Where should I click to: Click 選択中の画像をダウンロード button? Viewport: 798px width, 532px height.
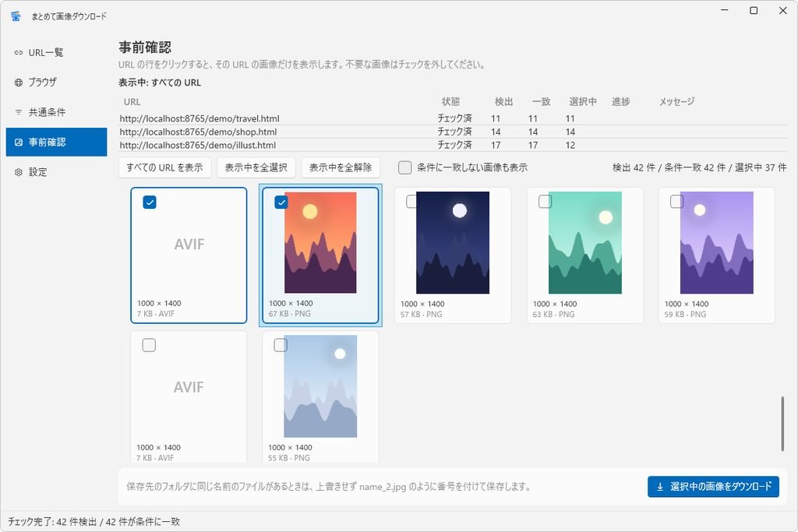[x=713, y=487]
